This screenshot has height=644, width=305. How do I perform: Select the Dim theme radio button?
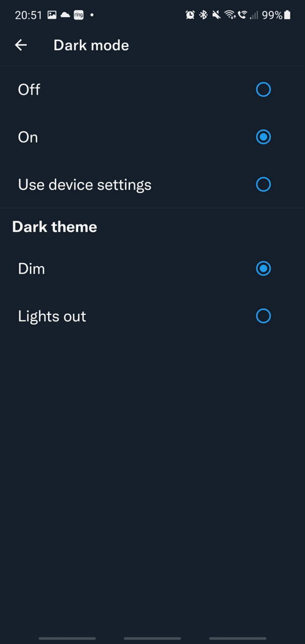263,269
